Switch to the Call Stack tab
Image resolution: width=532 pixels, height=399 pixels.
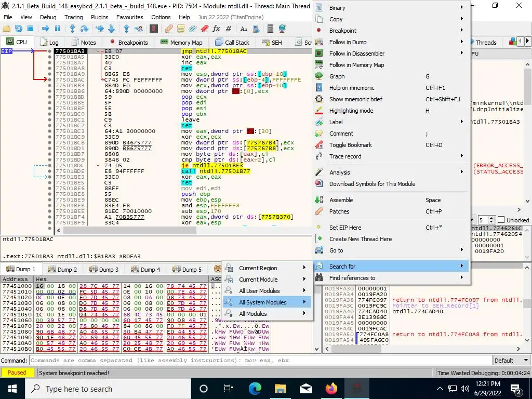232,43
